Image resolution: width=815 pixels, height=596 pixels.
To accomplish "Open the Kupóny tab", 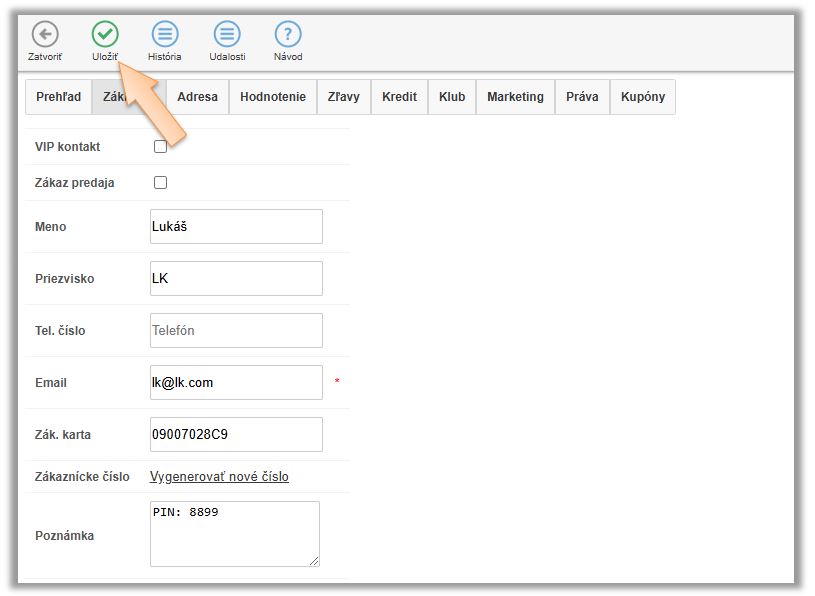I will pyautogui.click(x=643, y=97).
